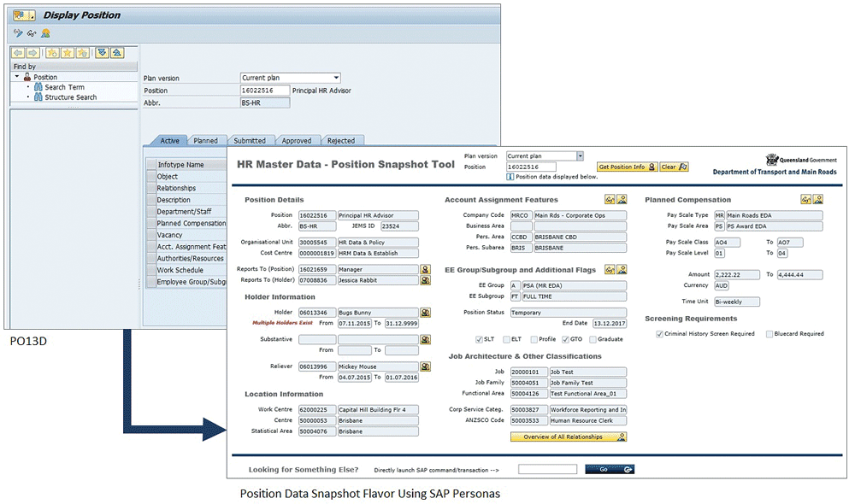
Task: Click display glasses icon for Planned Compensation
Action: 806,199
